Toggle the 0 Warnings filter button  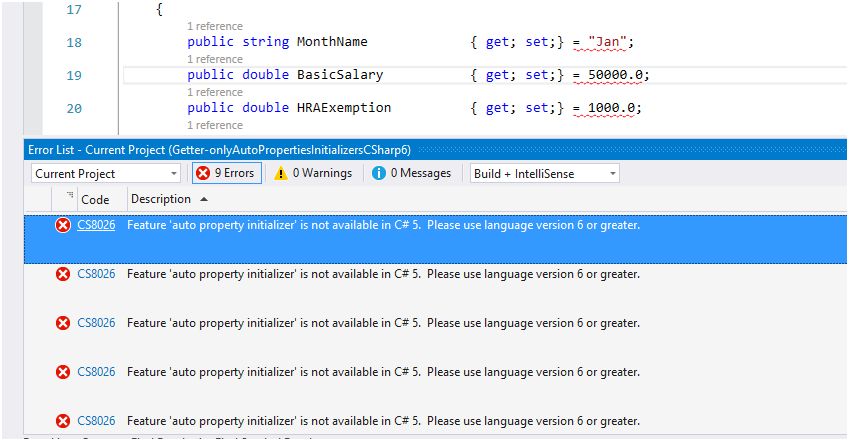313,173
